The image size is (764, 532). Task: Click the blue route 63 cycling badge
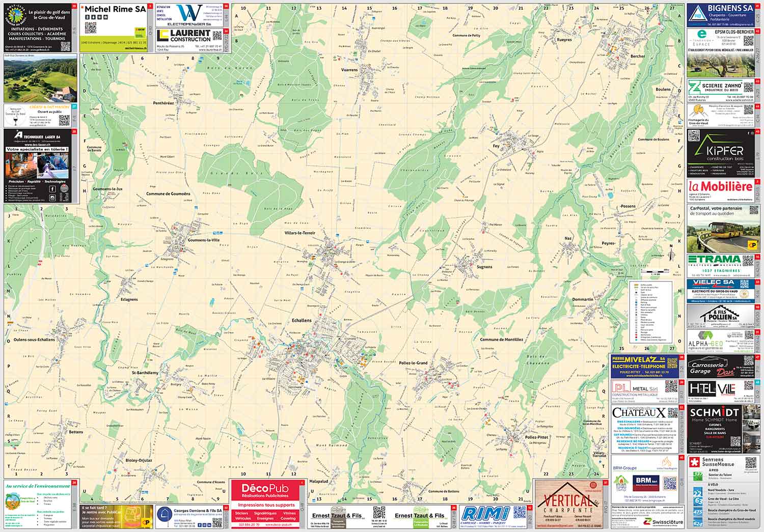(x=697, y=500)
